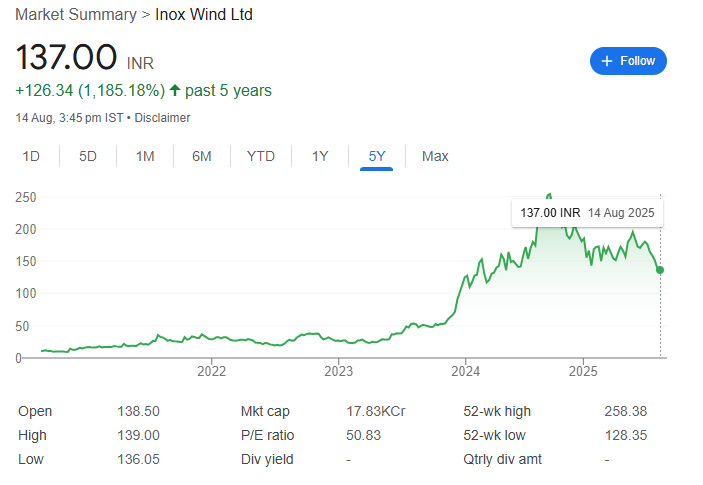Open the Market Summary breadcrumb link
Viewport: 703px width, 485px height.
(76, 14)
